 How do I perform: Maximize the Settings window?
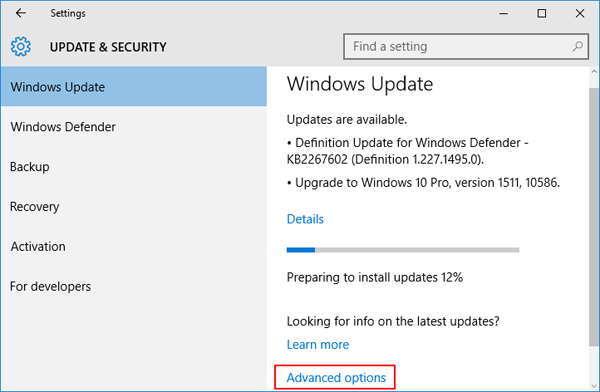pyautogui.click(x=541, y=13)
